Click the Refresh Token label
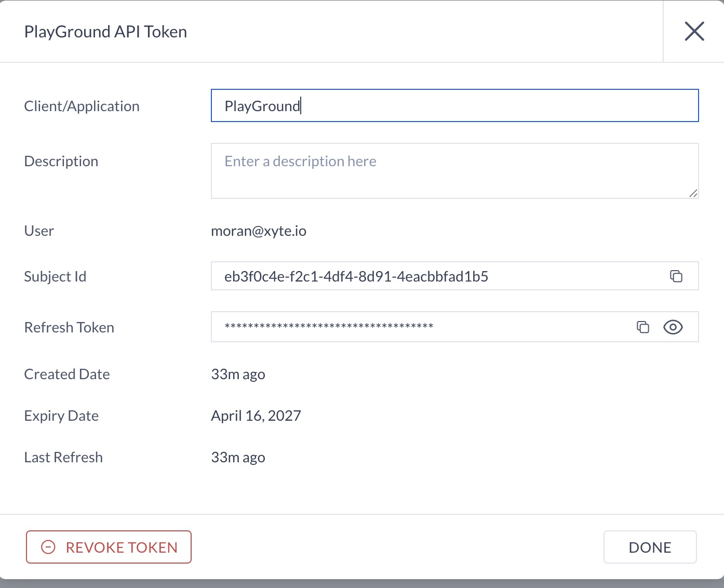Screen dimensions: 724x588 click(69, 327)
